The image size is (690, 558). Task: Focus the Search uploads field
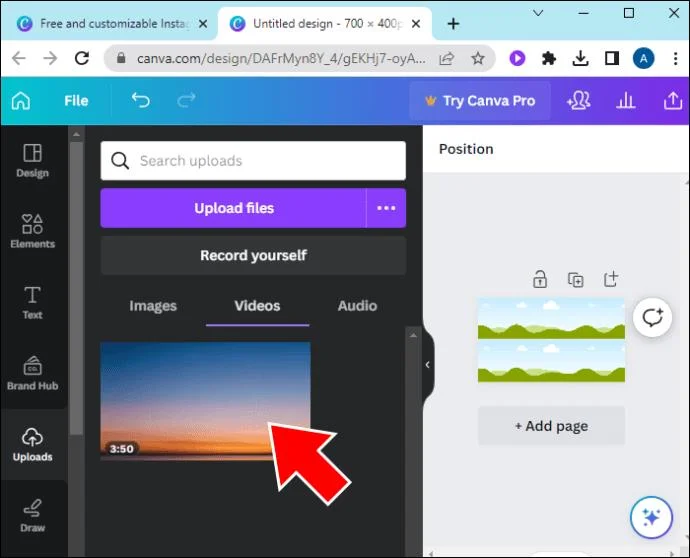coord(253,161)
